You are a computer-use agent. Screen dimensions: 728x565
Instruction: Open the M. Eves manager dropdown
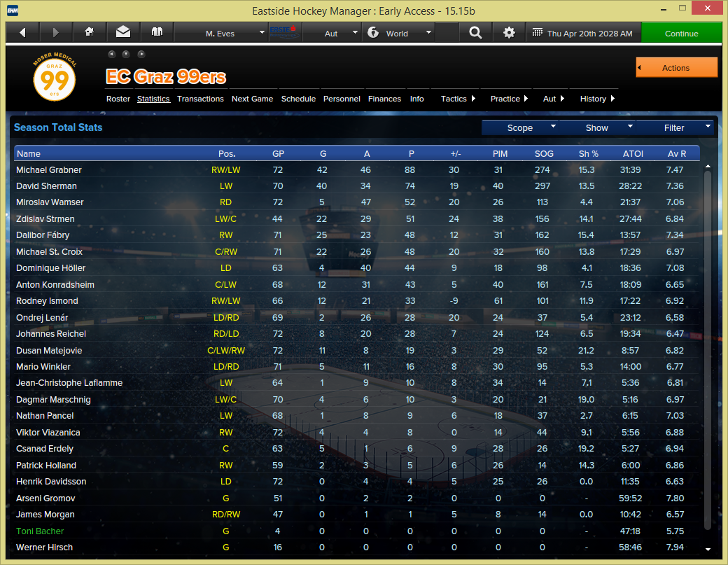coord(222,33)
